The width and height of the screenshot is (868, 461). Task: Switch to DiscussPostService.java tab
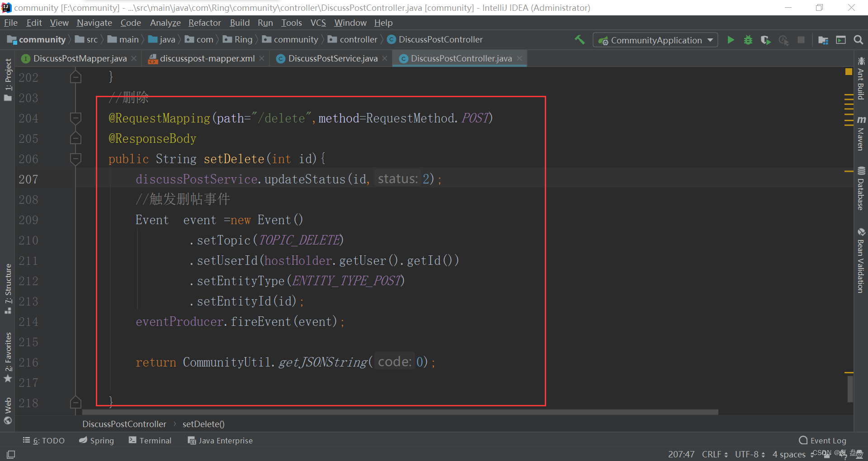tap(333, 58)
